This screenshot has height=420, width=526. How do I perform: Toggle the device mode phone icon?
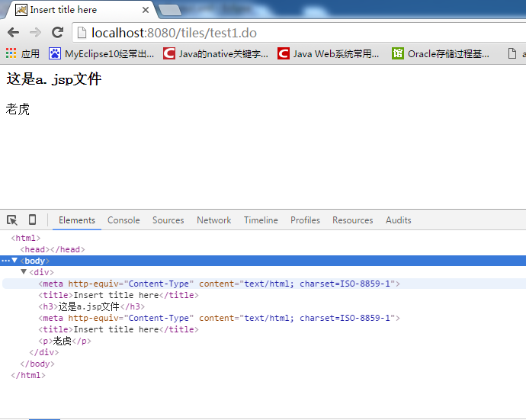(x=32, y=220)
